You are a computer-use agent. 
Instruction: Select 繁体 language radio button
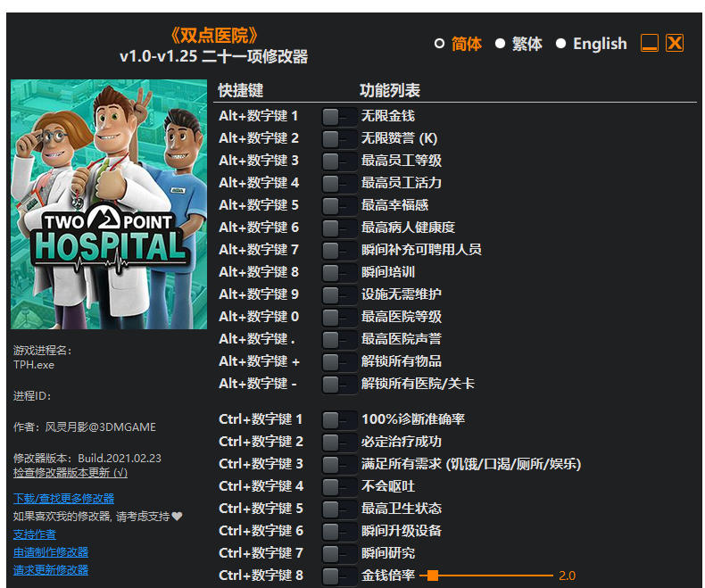pyautogui.click(x=500, y=44)
